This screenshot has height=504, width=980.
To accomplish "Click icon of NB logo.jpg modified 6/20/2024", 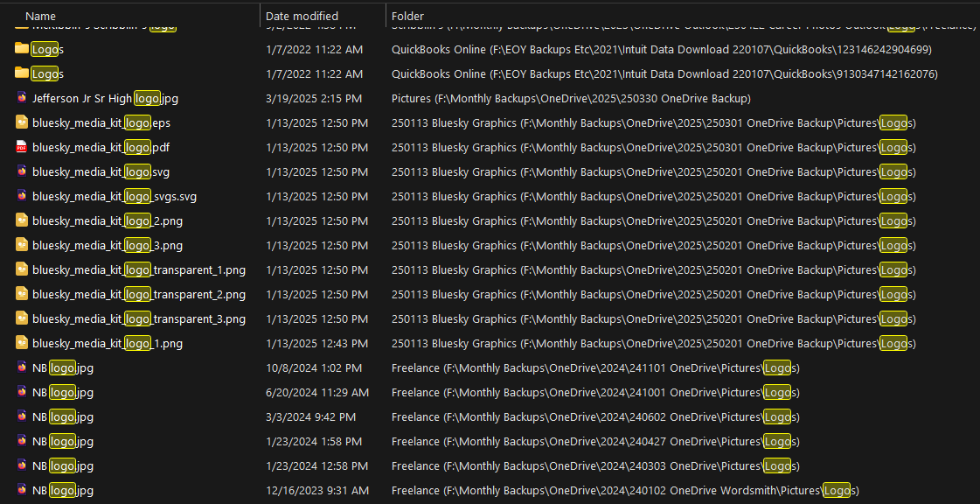I will pyautogui.click(x=22, y=392).
